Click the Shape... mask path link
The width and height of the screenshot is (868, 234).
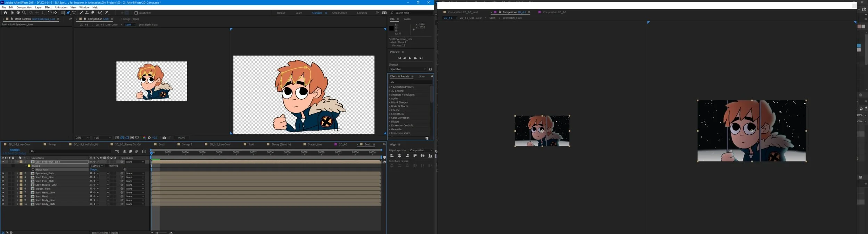(x=93, y=170)
